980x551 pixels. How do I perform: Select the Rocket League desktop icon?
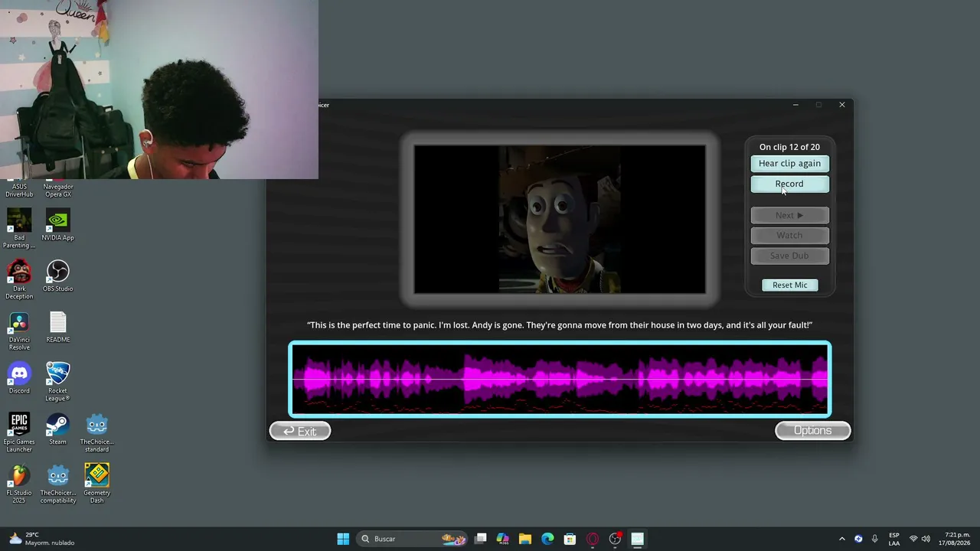[x=58, y=383]
